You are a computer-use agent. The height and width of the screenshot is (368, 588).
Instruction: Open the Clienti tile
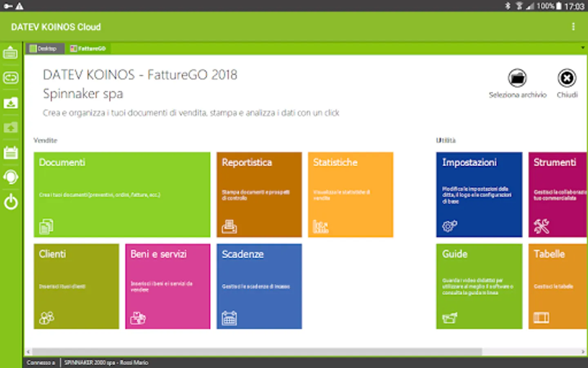(76, 286)
